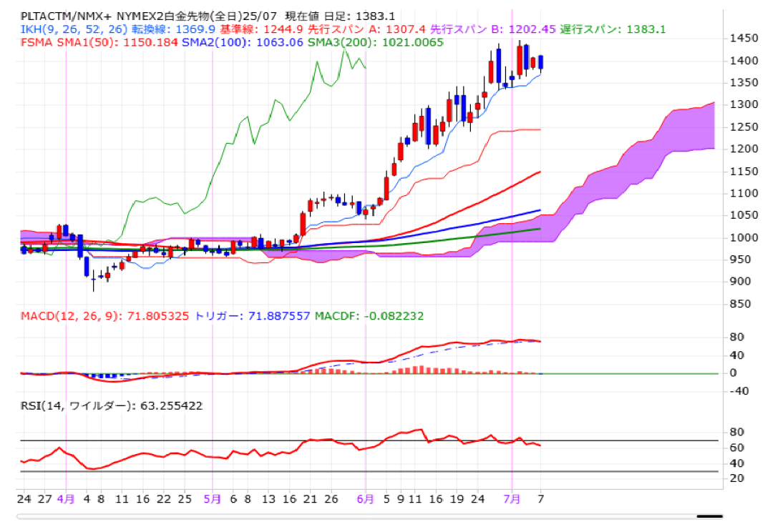This screenshot has height=532, width=770.
Task: Click the 先行スパン A: 1307.4 value
Action: tap(366, 29)
